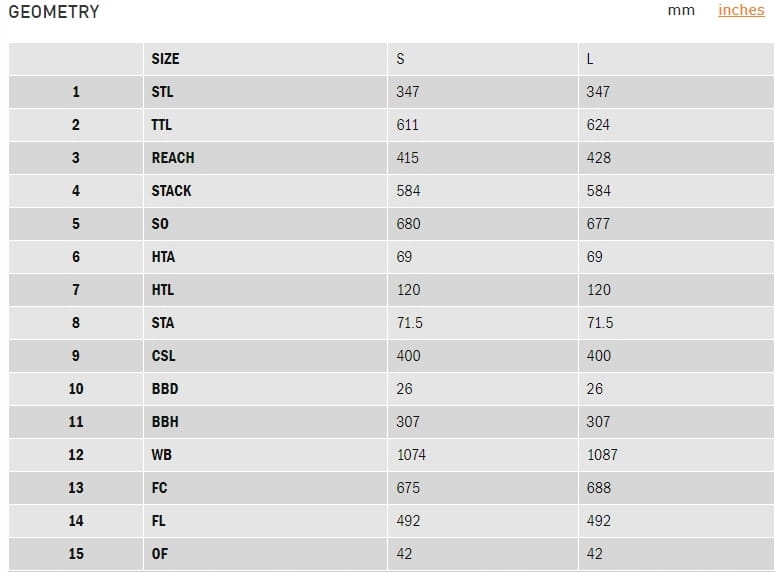Select the CSL row label
776x572 pixels.
(x=162, y=356)
